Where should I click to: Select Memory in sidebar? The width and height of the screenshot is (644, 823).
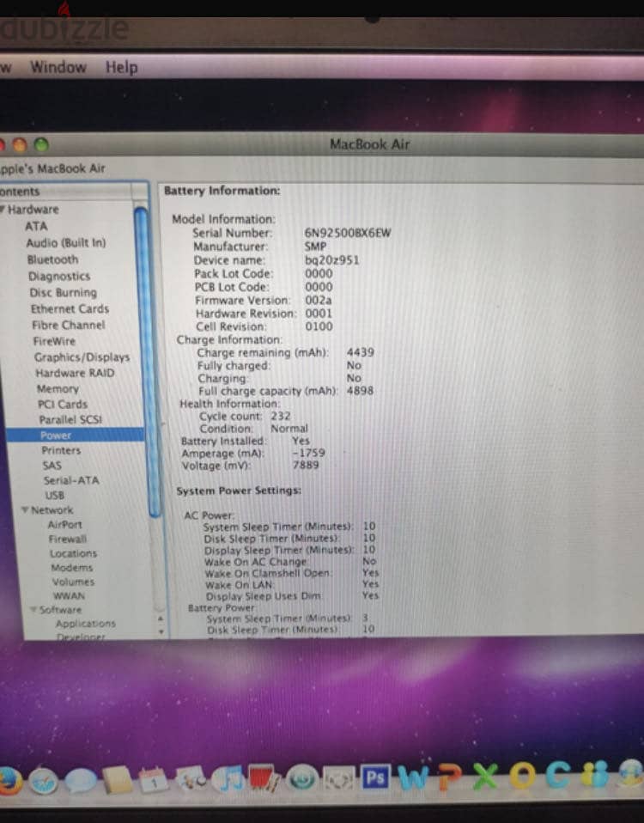58,389
